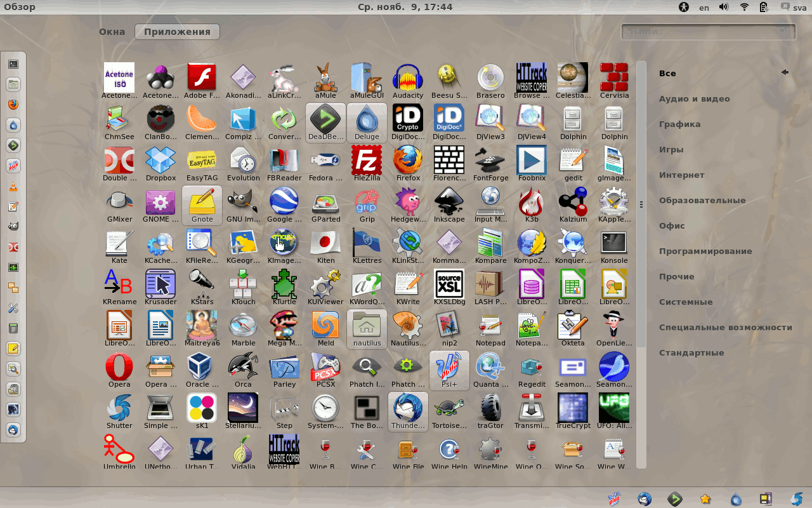Open the Обзор activities button
The width and height of the screenshot is (812, 508).
[x=20, y=7]
